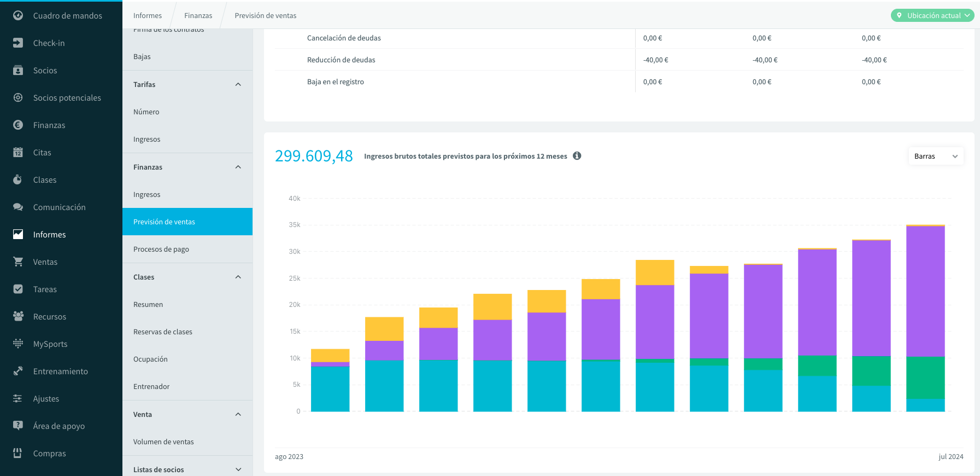Collapse the Finanzas submenu section

[x=238, y=167]
